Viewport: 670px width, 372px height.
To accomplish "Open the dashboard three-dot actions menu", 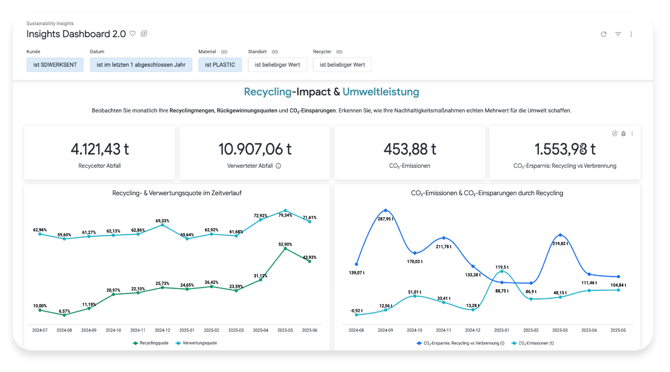I will [x=631, y=34].
